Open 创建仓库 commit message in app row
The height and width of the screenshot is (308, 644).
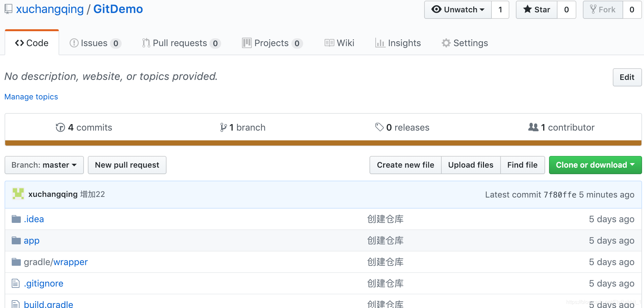click(x=385, y=240)
